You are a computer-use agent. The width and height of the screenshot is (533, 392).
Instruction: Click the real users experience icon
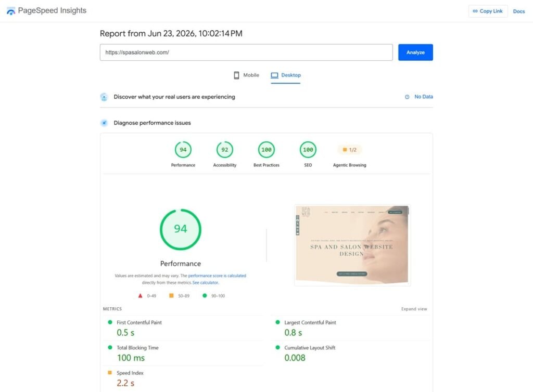(104, 97)
